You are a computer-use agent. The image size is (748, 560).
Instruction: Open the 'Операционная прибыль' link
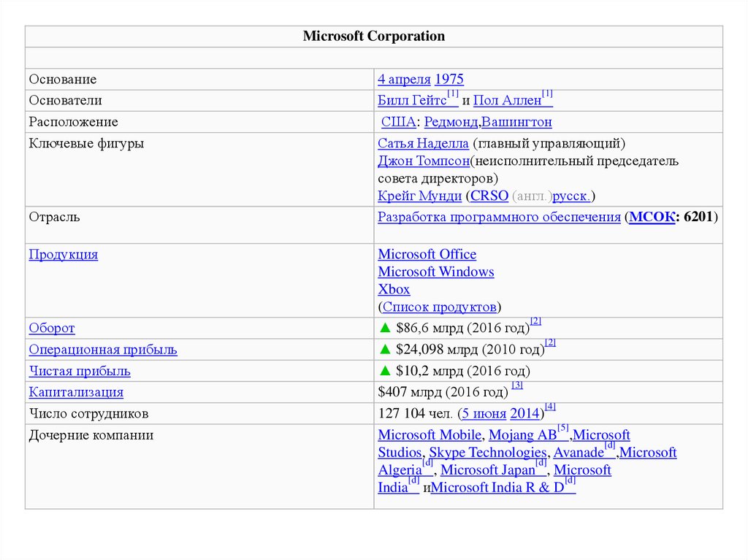point(103,350)
